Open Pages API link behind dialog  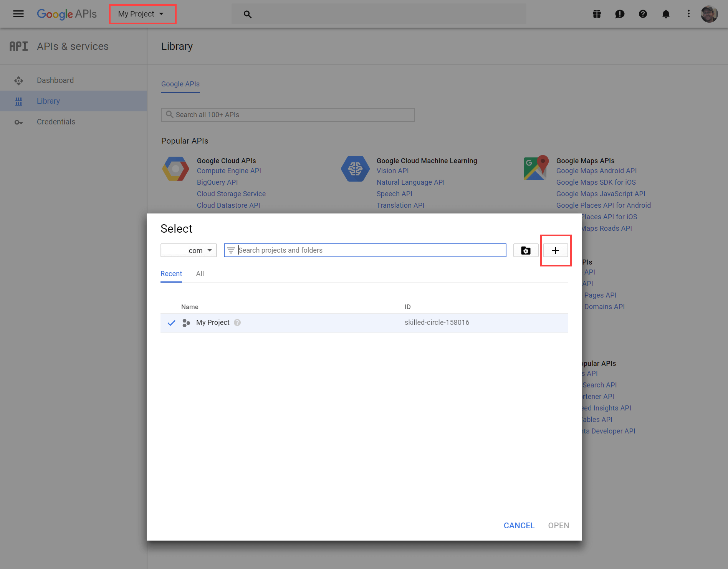pyautogui.click(x=600, y=295)
